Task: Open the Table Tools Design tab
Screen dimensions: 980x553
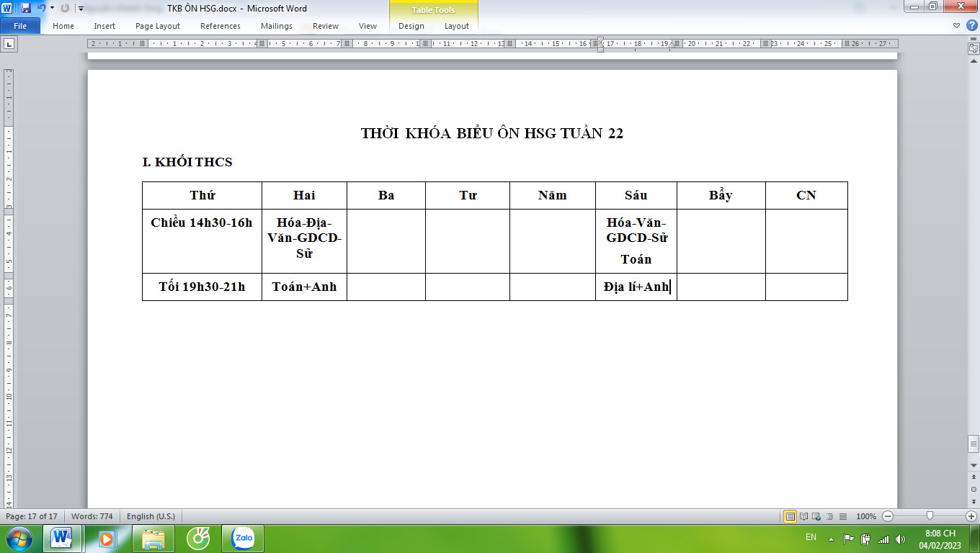Action: [x=411, y=26]
